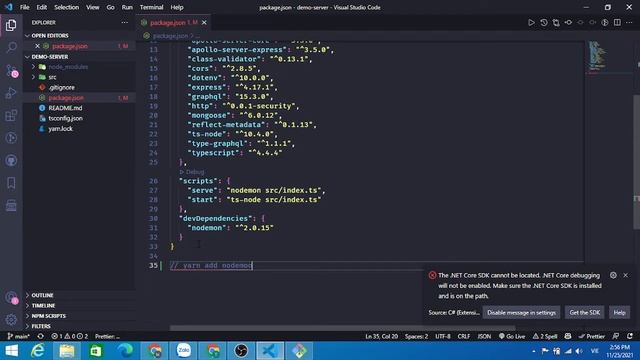The width and height of the screenshot is (640, 360).
Task: Click the Split Editor icon
Action: click(617, 22)
